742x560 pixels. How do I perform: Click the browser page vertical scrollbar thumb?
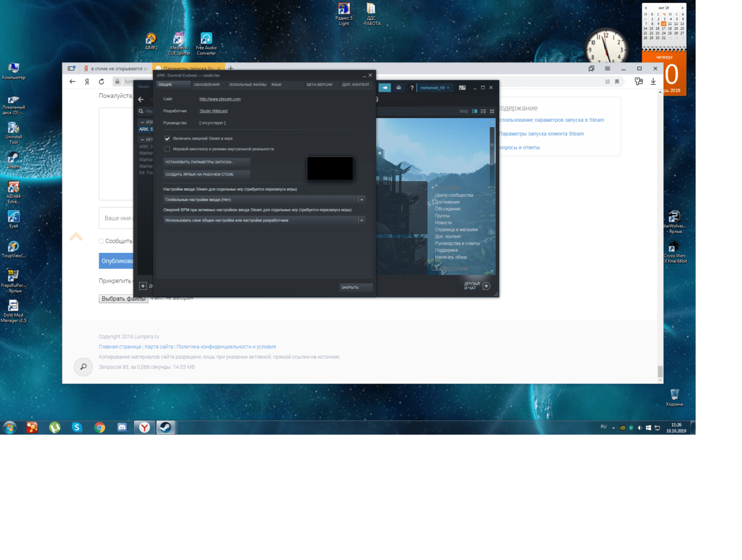660,372
